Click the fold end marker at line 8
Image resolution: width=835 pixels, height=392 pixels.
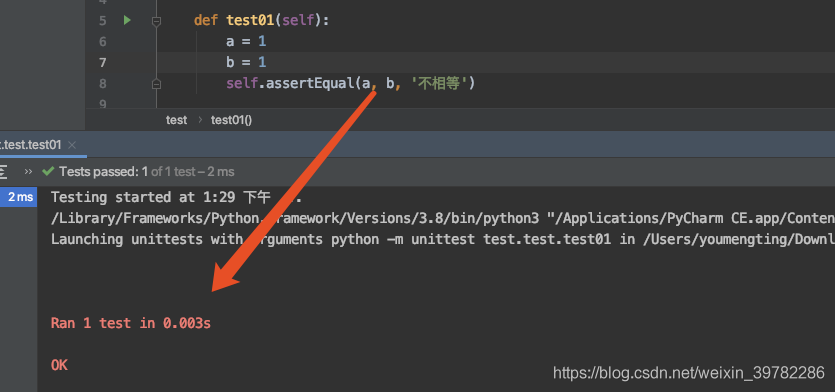pos(156,84)
